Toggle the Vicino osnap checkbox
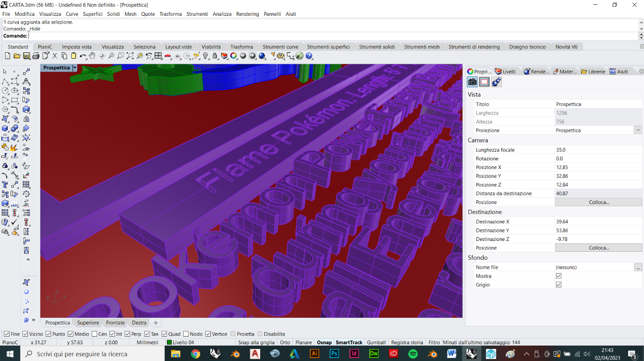Image resolution: width=644 pixels, height=361 pixels. tap(25, 334)
